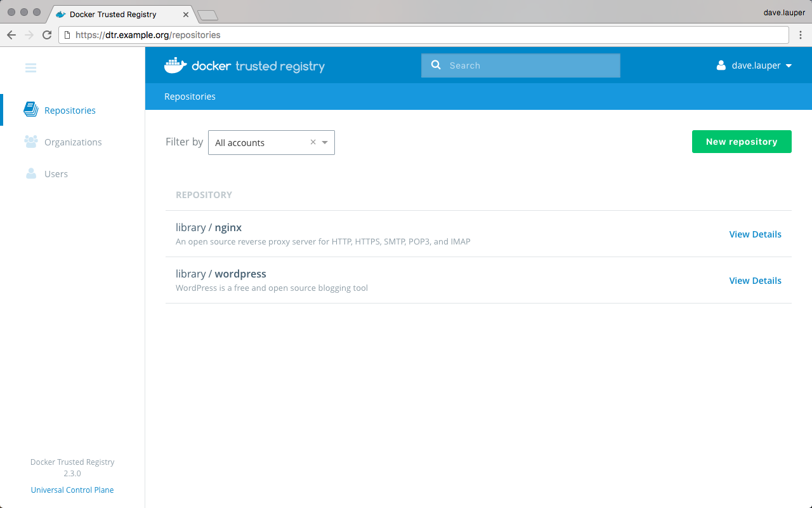The image size is (812, 508).
Task: Expand the Filter by accounts dropdown arrow
Action: coord(325,142)
